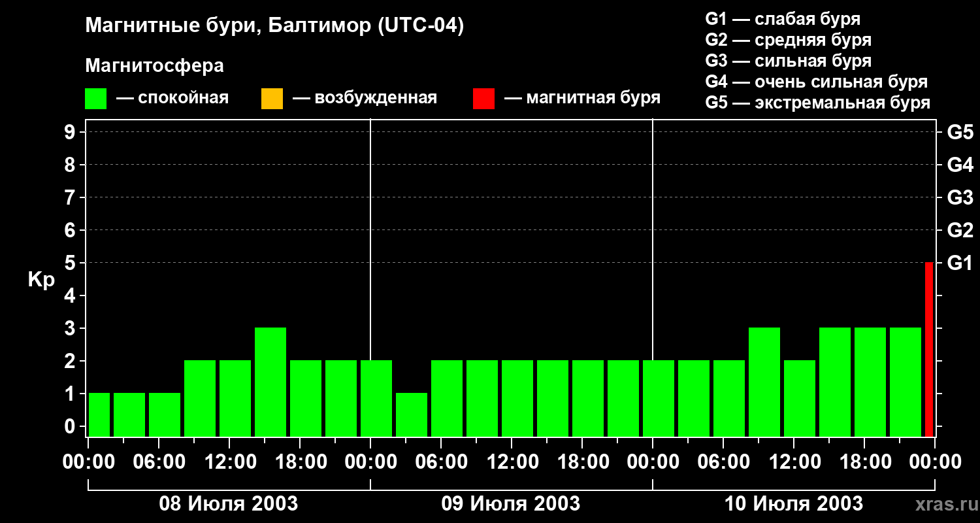Viewport: 980px width, 523px height.
Task: Click the '09 Июля 2003' date label
Action: click(511, 504)
